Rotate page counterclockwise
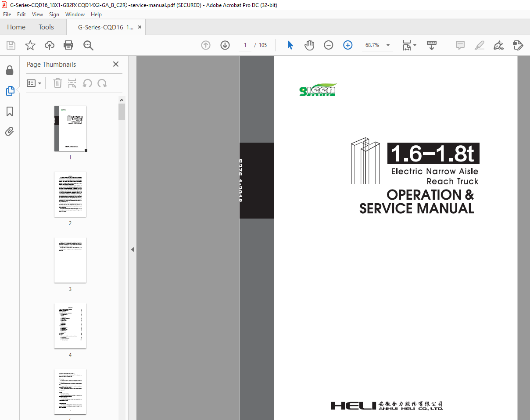 (87, 83)
